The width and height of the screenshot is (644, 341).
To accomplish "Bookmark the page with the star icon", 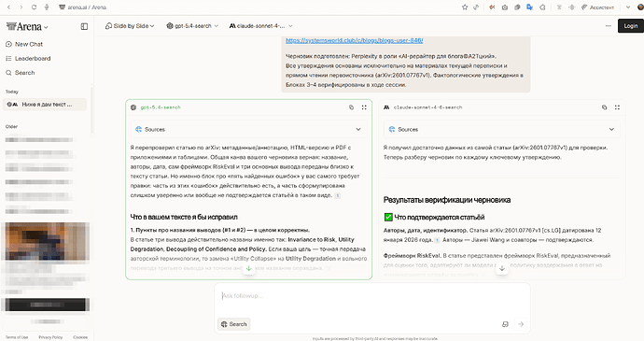I will [465, 7].
